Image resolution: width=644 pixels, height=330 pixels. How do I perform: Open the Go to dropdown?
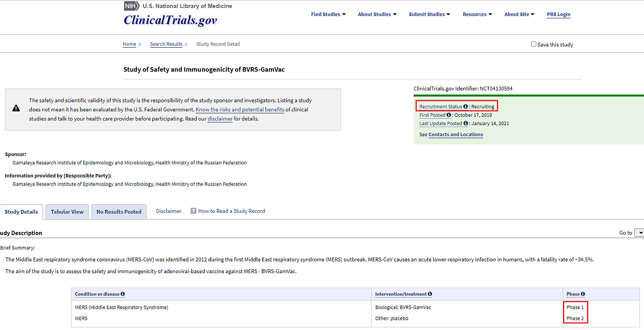pyautogui.click(x=639, y=233)
